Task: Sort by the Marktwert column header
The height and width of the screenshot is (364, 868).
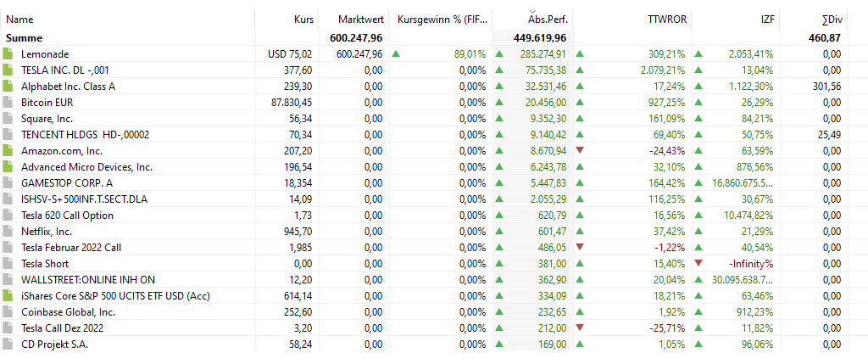Action: point(360,20)
